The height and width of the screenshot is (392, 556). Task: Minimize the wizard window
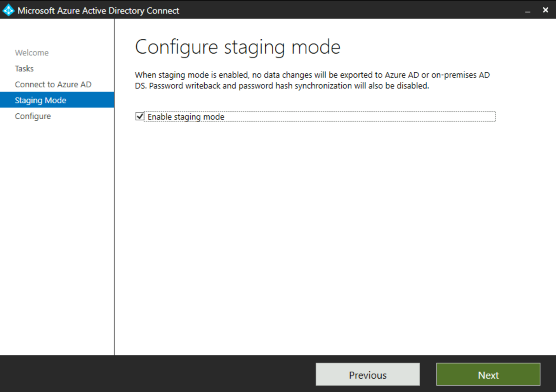point(527,10)
